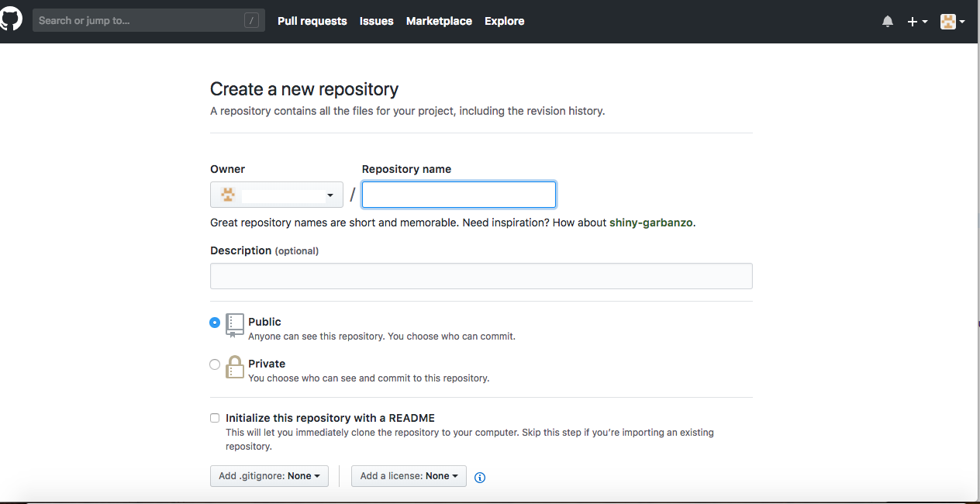
Task: Select the Public radio button
Action: coord(215,323)
